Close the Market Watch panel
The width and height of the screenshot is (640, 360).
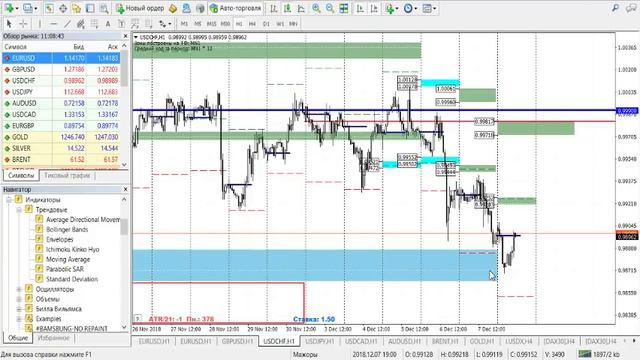(125, 36)
